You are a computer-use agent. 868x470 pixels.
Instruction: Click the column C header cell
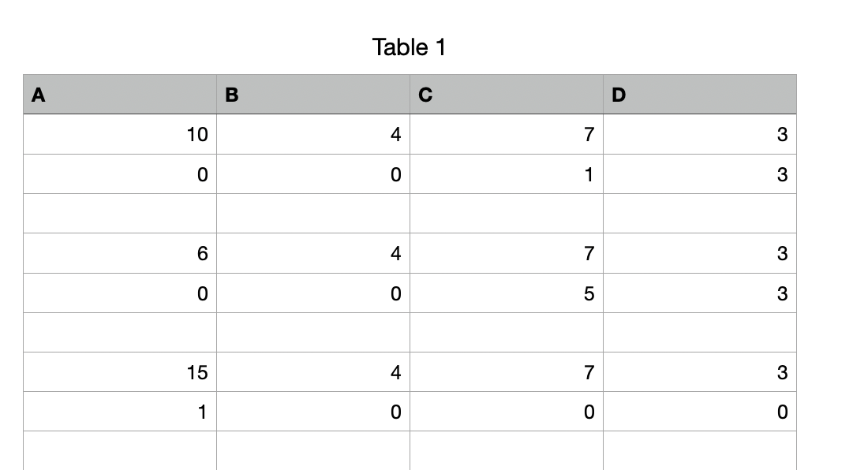coord(507,95)
